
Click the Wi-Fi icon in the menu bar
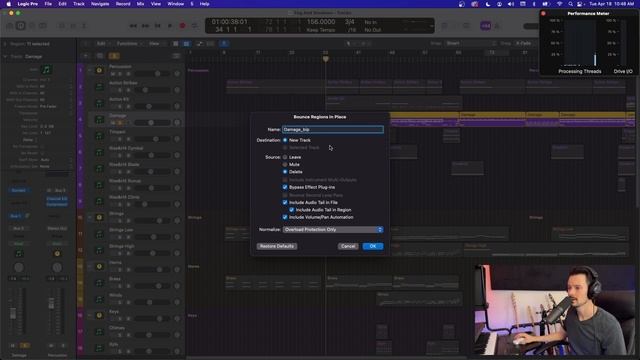pyautogui.click(x=559, y=4)
